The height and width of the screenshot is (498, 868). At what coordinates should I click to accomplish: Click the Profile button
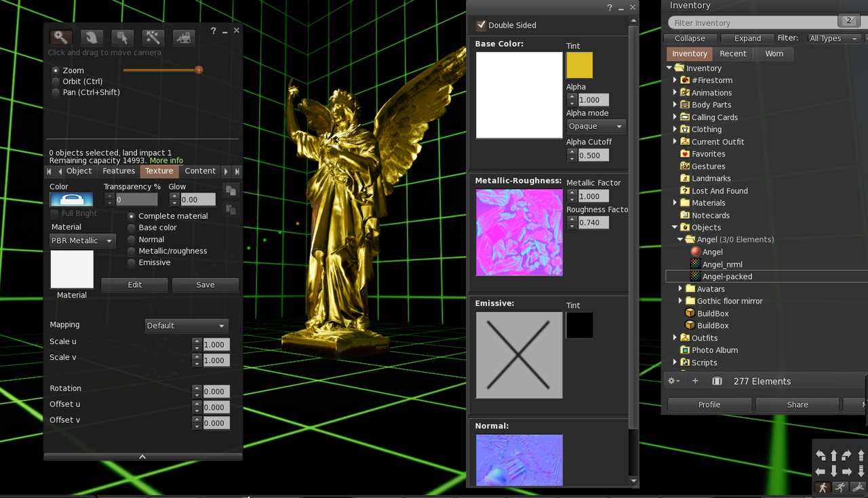[709, 404]
